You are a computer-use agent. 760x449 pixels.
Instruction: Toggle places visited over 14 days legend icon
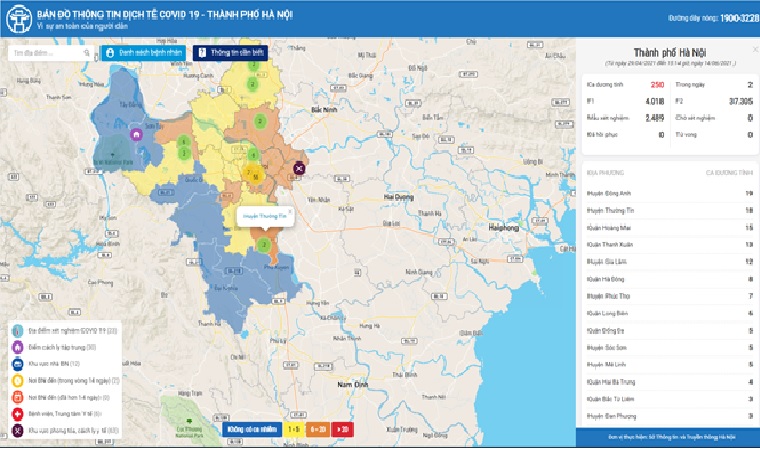click(x=17, y=398)
